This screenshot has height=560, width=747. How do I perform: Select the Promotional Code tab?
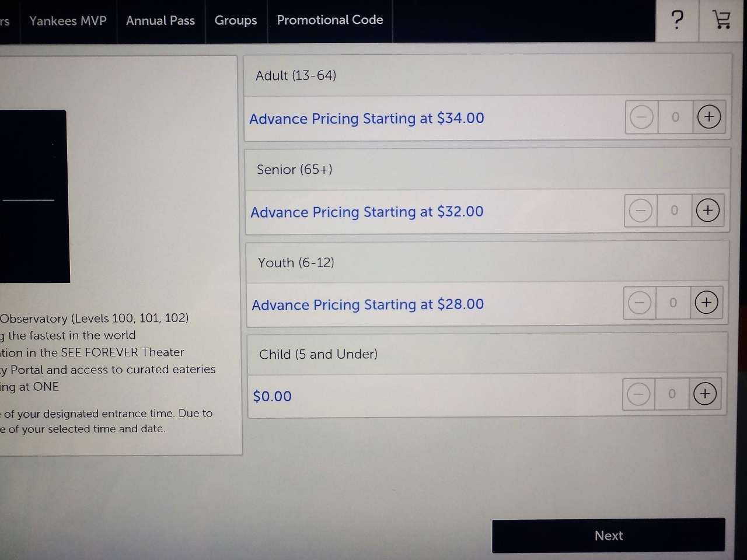pyautogui.click(x=330, y=20)
